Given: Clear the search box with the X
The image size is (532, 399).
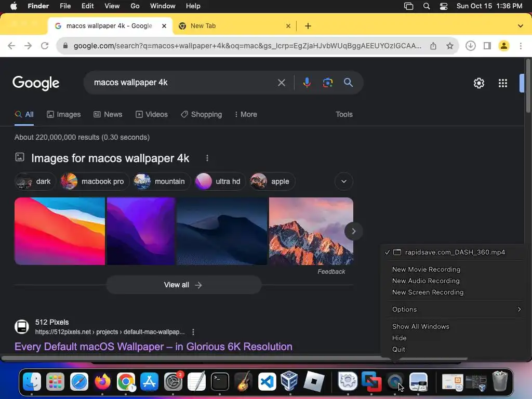Looking at the screenshot, I should [282, 83].
